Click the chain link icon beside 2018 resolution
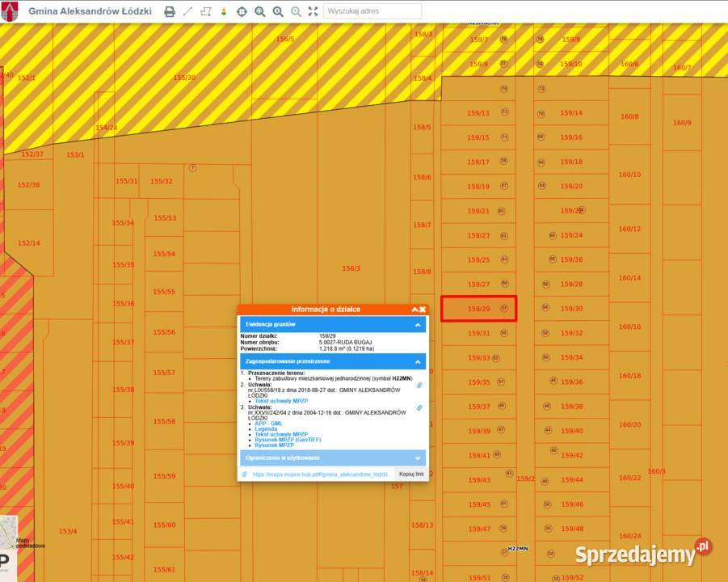Viewport: 728px width, 582px height. (419, 386)
